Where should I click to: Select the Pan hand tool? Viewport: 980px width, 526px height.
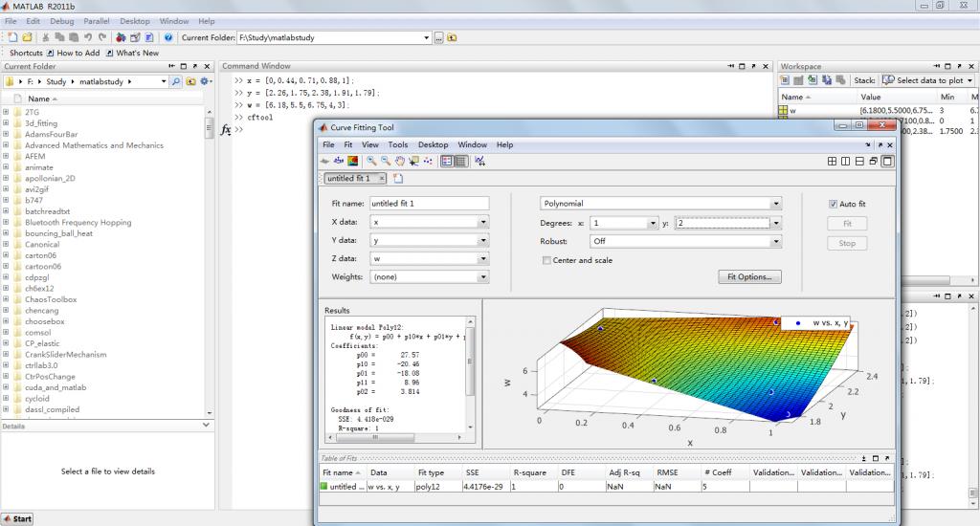[400, 161]
